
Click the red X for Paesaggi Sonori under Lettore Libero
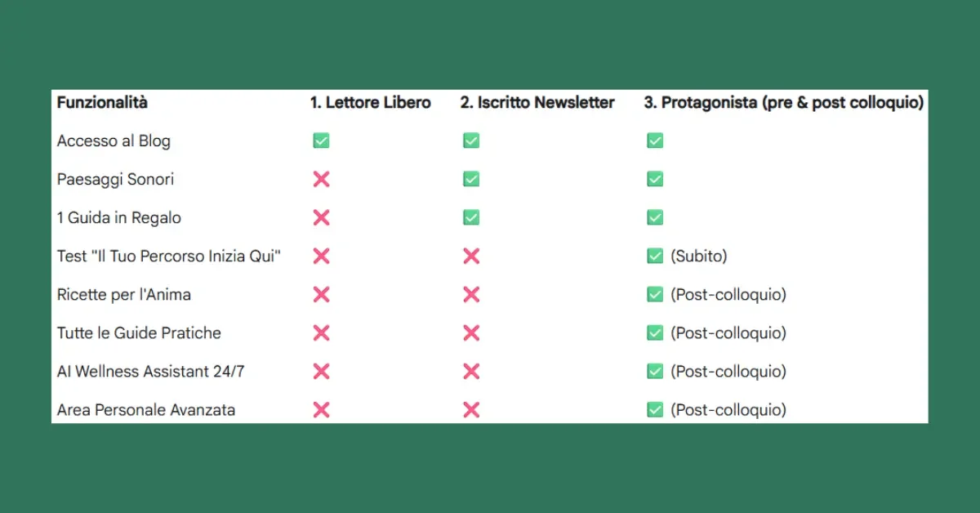[321, 180]
